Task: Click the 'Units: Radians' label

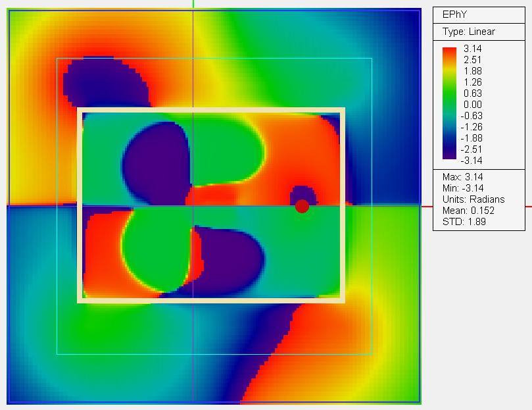Action: [473, 199]
